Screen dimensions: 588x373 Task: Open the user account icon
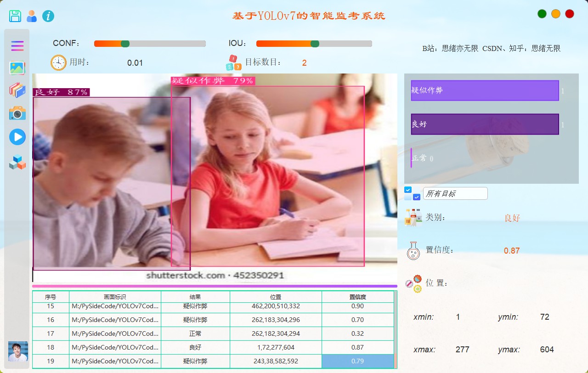(32, 16)
